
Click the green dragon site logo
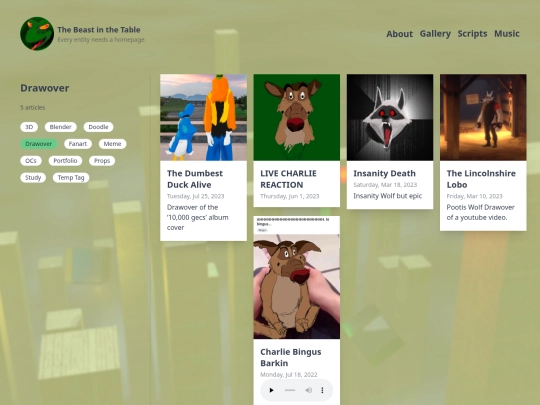(37, 34)
